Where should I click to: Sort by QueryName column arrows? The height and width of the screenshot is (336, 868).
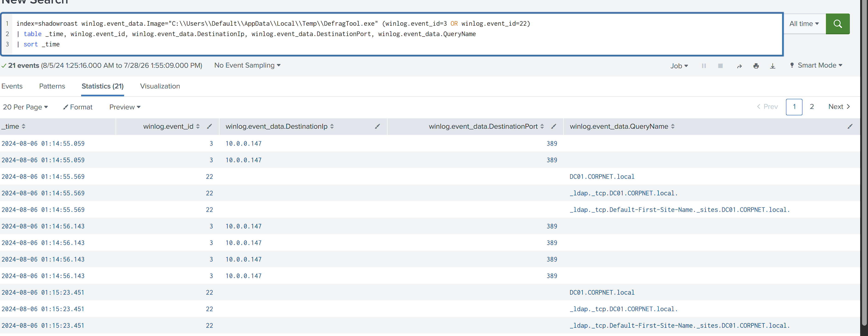click(x=673, y=126)
